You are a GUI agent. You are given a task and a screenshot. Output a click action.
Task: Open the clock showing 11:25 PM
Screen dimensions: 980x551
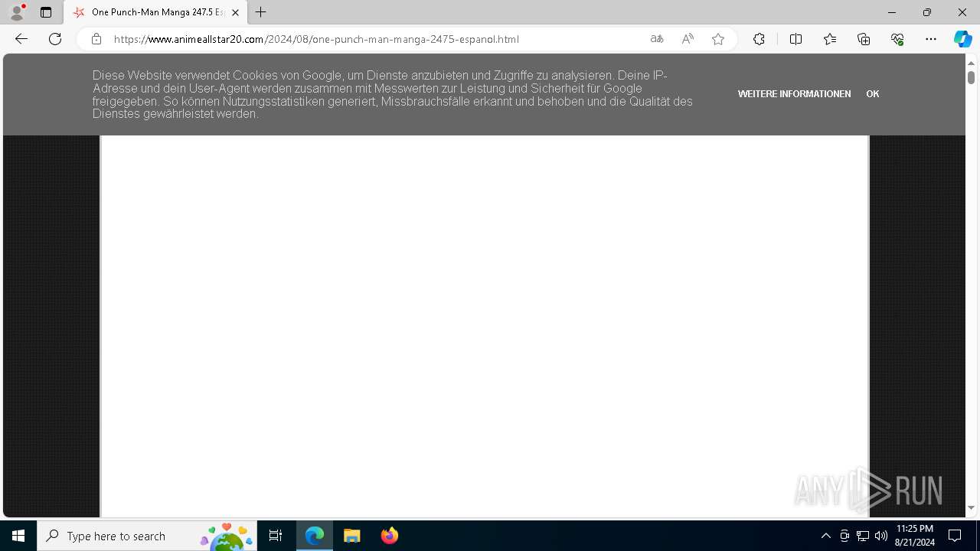(x=914, y=536)
